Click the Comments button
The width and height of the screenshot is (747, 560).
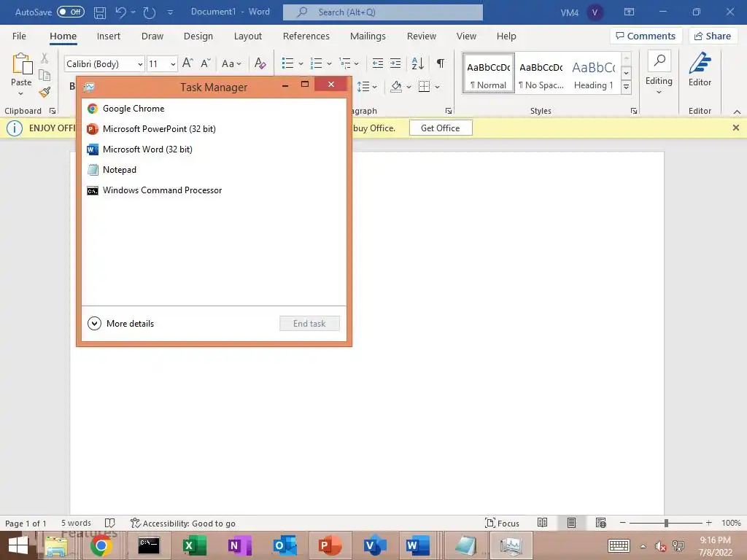coord(646,36)
